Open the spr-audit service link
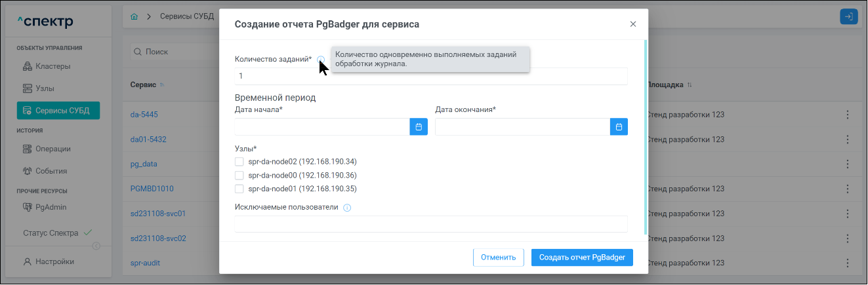Screen dimensions: 868x285 146,263
